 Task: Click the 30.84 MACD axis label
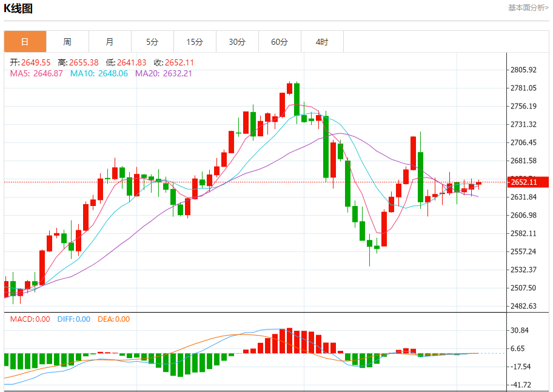[520, 330]
